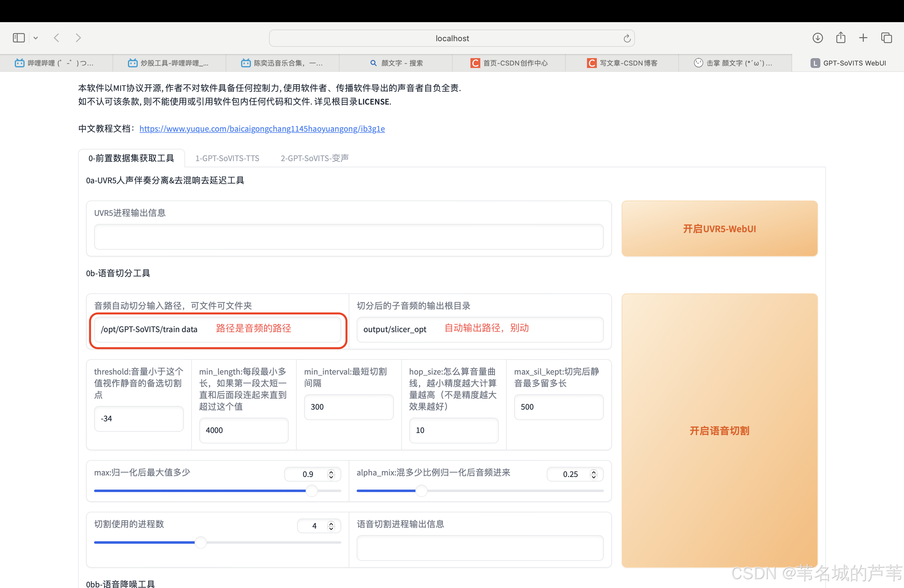Click the browser forward arrow

click(78, 38)
